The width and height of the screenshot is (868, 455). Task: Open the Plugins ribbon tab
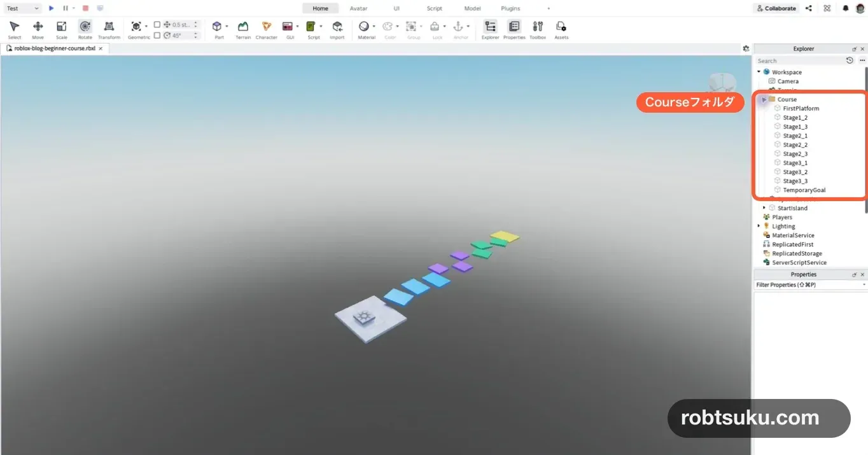[510, 8]
